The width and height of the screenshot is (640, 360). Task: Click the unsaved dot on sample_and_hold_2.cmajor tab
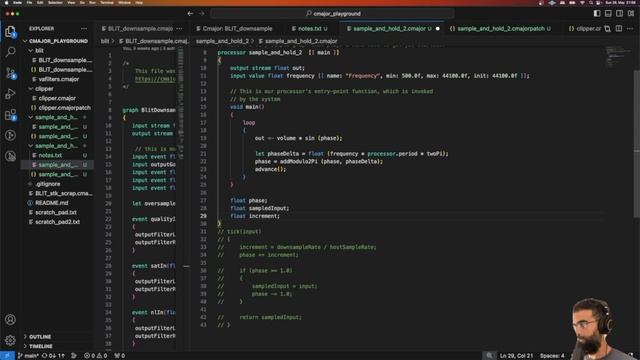click(438, 29)
